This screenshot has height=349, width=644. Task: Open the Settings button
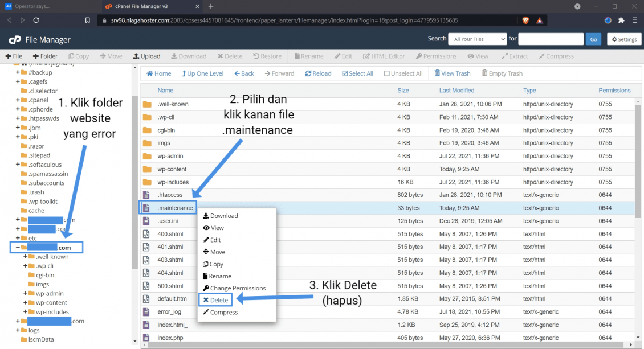[x=623, y=39]
